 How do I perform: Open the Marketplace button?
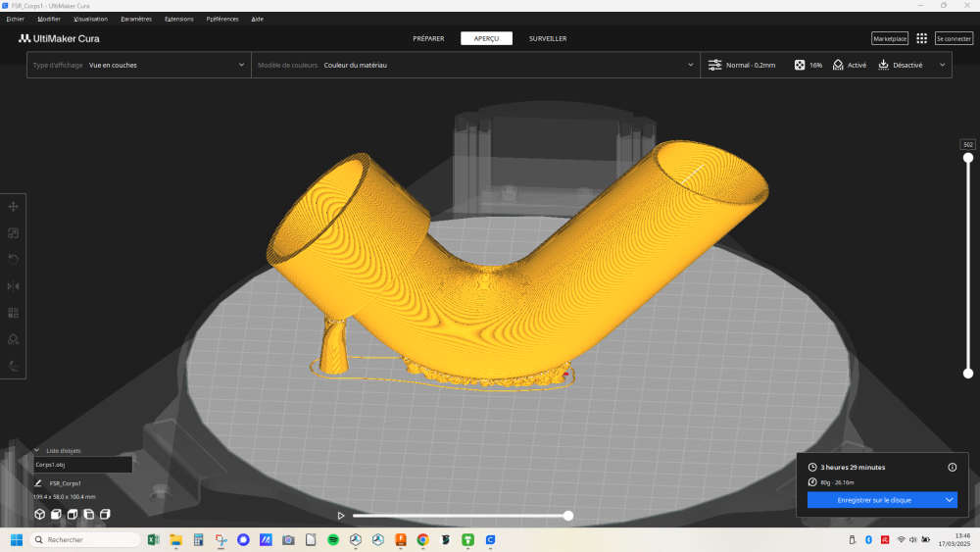click(x=890, y=38)
